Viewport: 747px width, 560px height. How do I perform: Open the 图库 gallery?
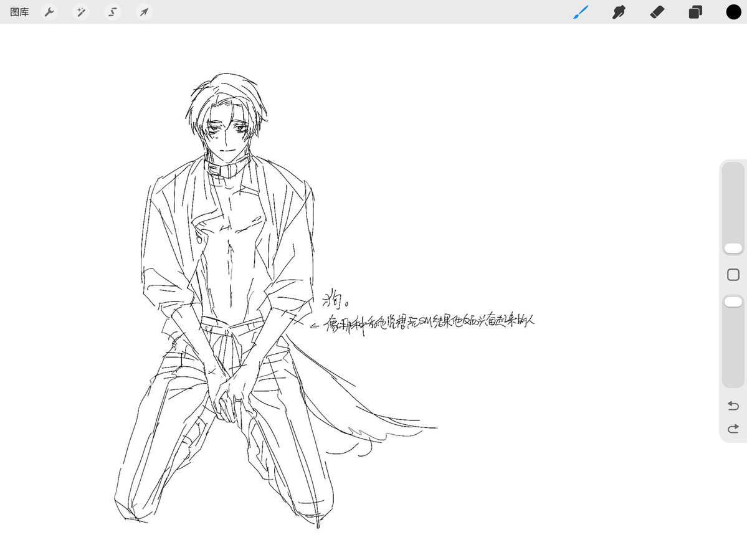pyautogui.click(x=19, y=12)
